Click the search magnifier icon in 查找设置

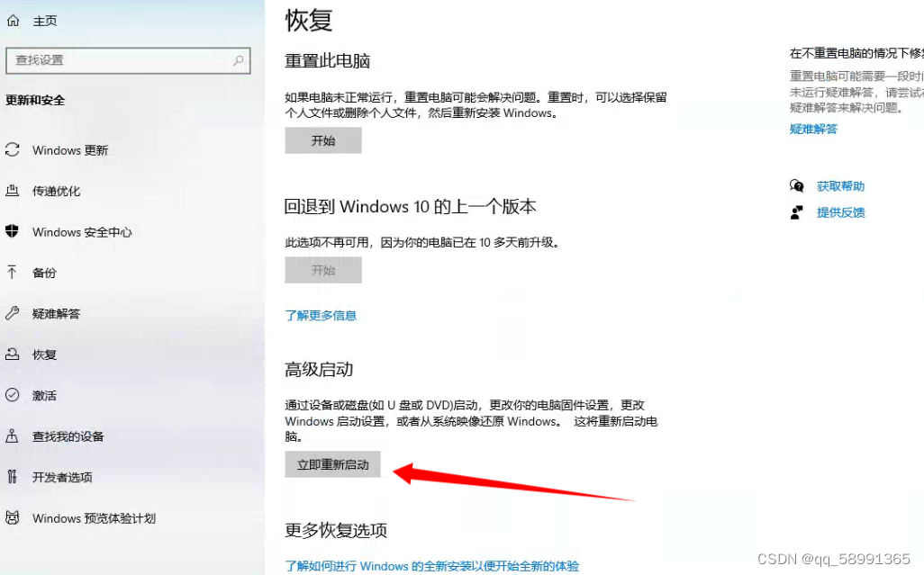tap(238, 60)
